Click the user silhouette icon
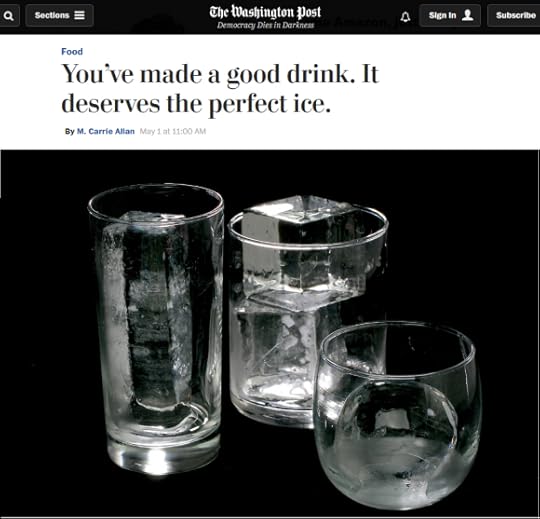This screenshot has height=519, width=540. pyautogui.click(x=467, y=15)
